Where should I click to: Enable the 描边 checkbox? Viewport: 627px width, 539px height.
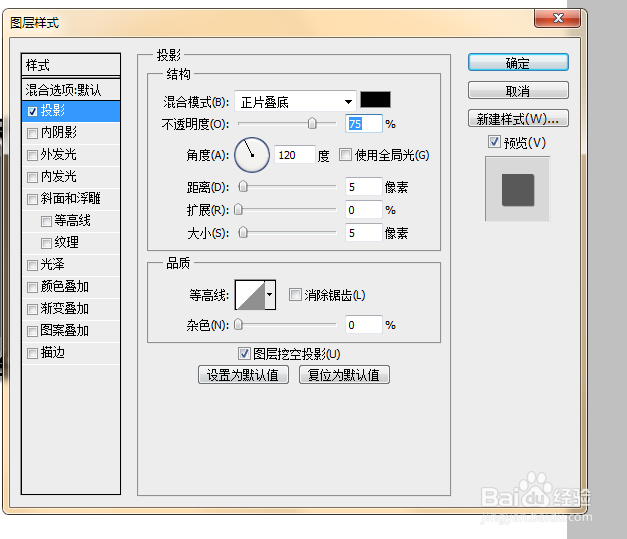click(32, 353)
